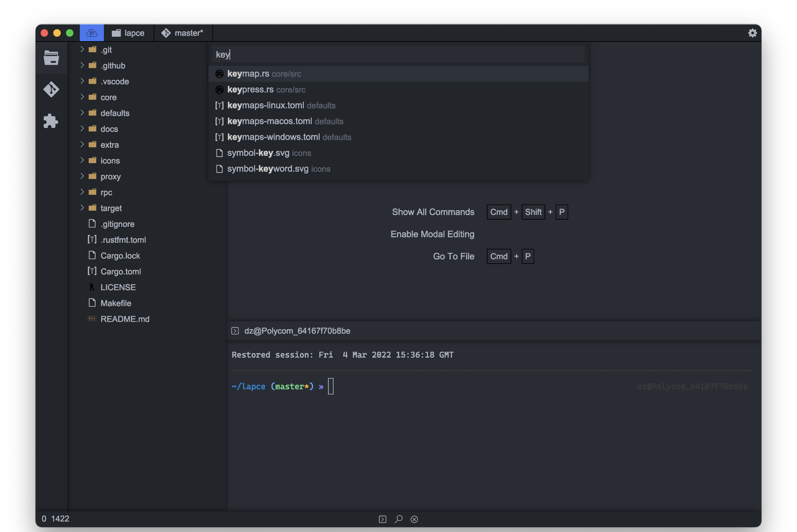The height and width of the screenshot is (532, 797).
Task: Open Makefile in file tree
Action: coord(116,303)
